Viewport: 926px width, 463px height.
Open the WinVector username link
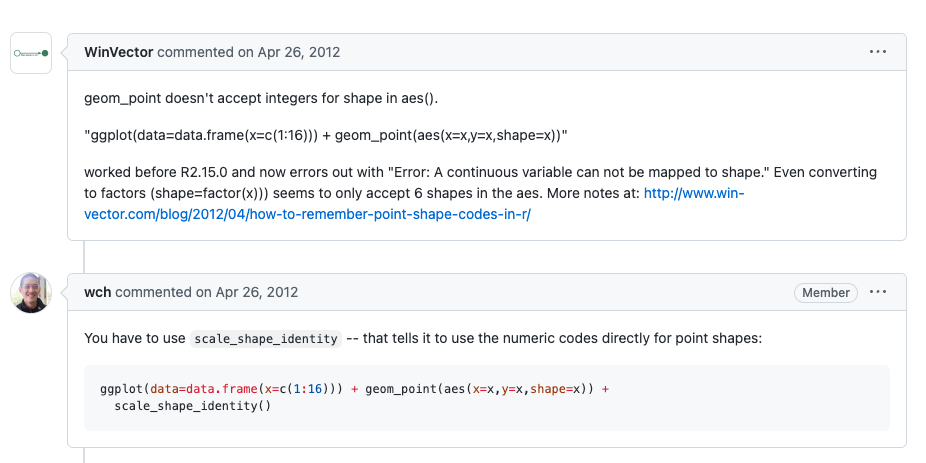[x=119, y=52]
